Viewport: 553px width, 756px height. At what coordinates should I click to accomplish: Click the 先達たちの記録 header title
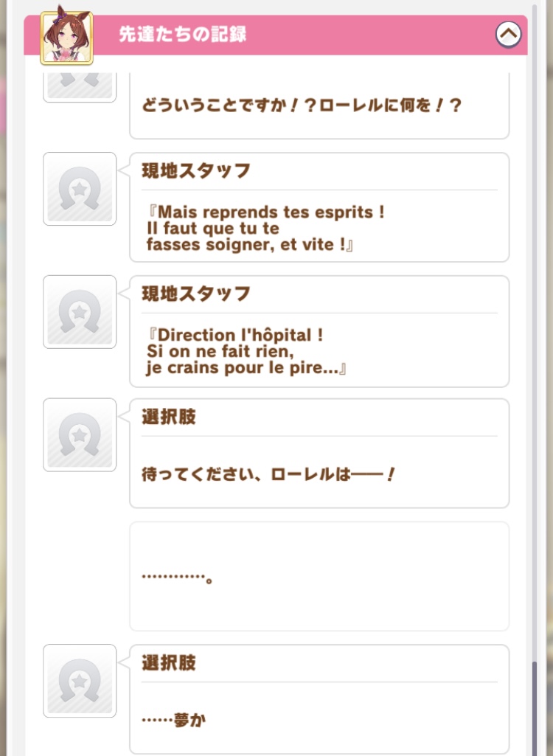click(x=182, y=35)
